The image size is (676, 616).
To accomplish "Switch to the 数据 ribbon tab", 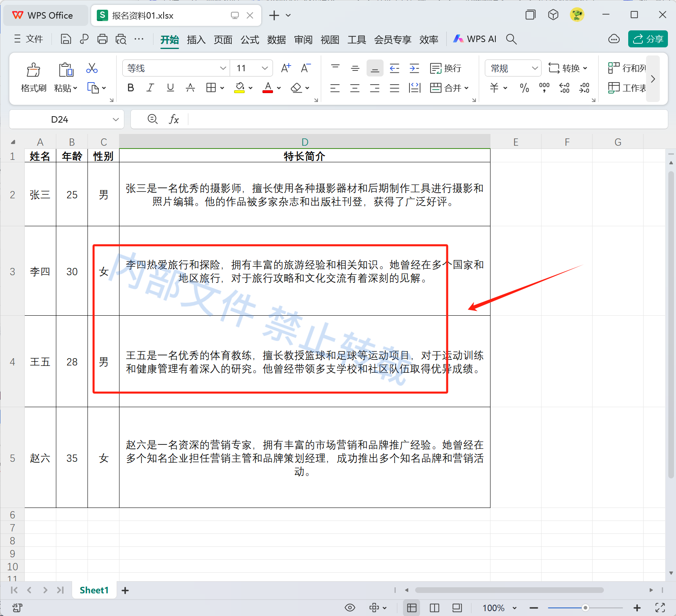I will [x=277, y=39].
